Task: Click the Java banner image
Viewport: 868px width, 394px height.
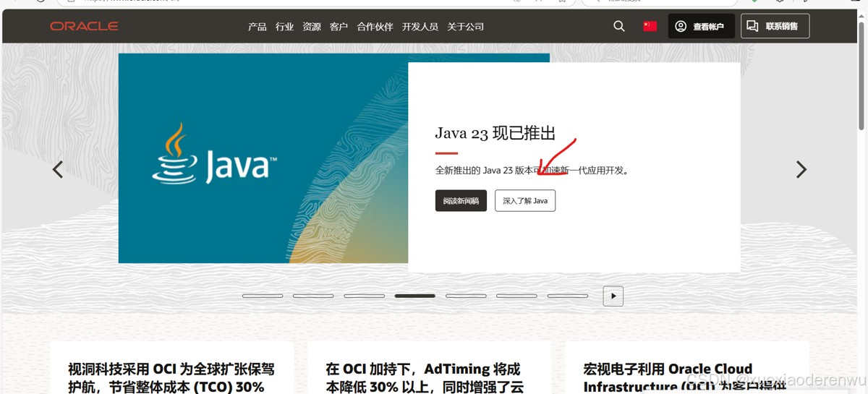Action: [263, 158]
